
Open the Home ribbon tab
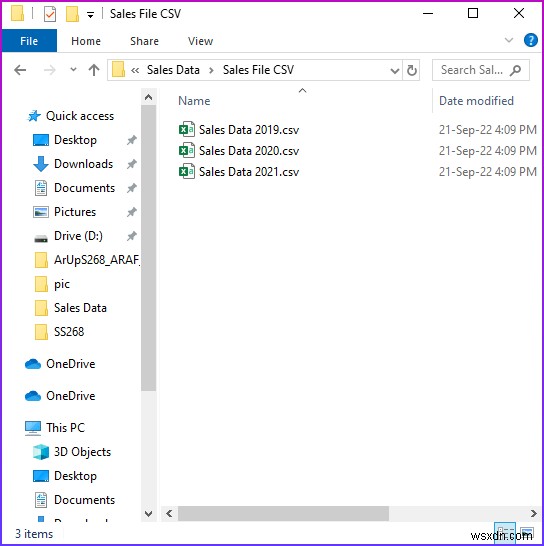86,41
